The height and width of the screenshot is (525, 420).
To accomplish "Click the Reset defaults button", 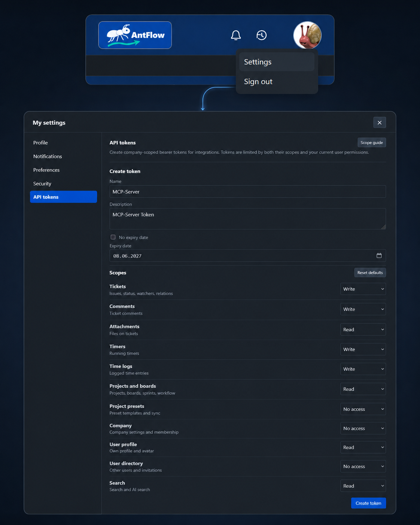I will pos(370,273).
